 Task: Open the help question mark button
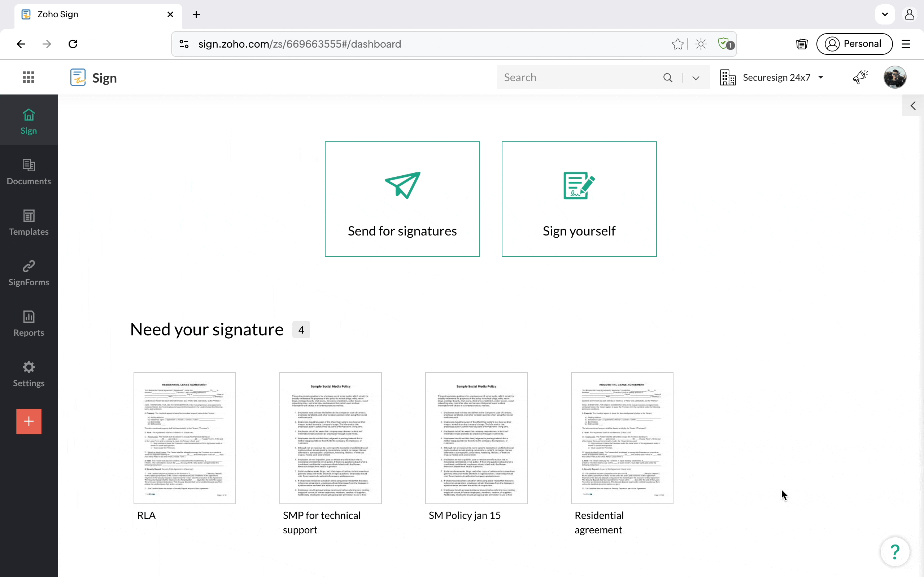coord(895,551)
